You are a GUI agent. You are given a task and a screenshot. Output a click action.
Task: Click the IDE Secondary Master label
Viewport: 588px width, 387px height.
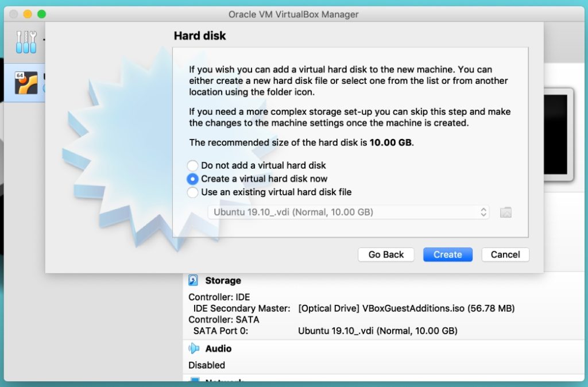[242, 308]
